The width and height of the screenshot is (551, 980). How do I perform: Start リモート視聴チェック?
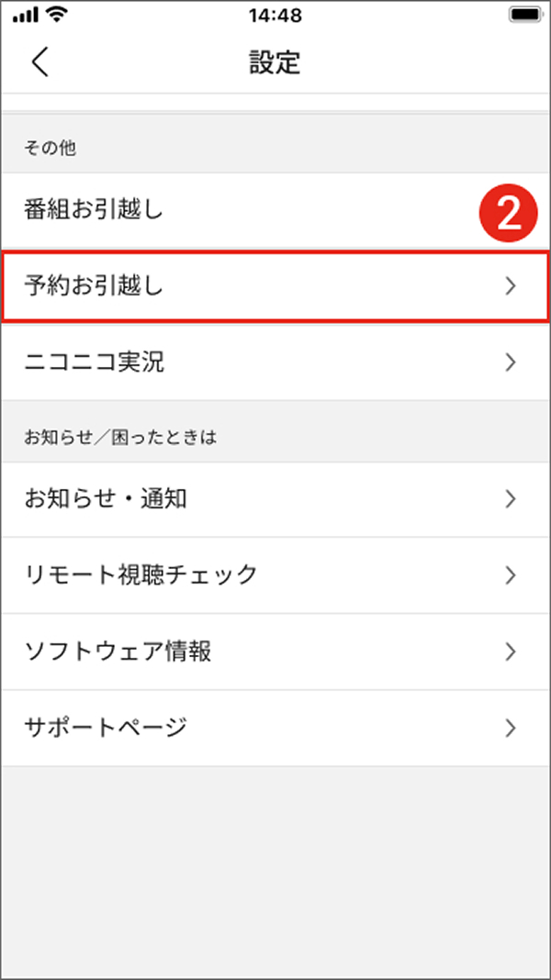(275, 575)
